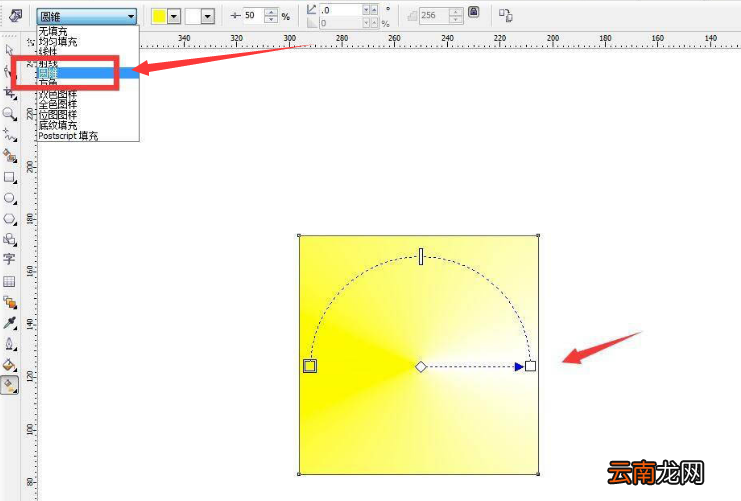Click the white end color swatch
Image resolution: width=741 pixels, height=501 pixels.
point(193,17)
